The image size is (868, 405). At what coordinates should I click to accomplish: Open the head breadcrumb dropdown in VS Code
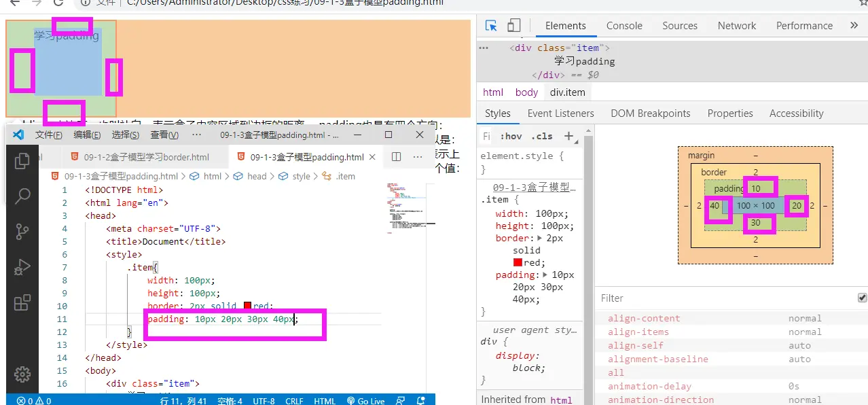pos(250,176)
